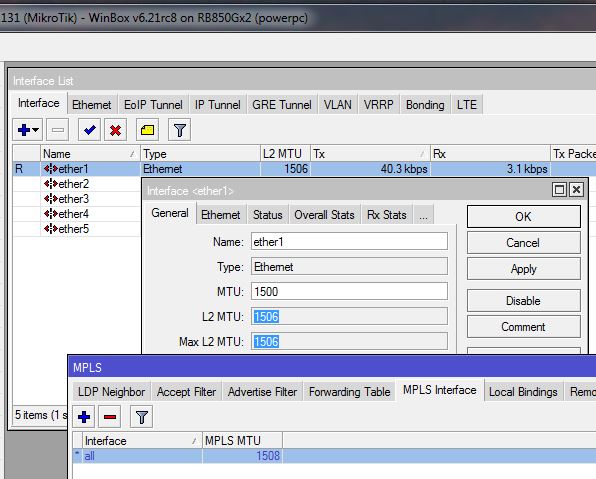Click the Cancel button
The image size is (596, 479).
tap(523, 243)
